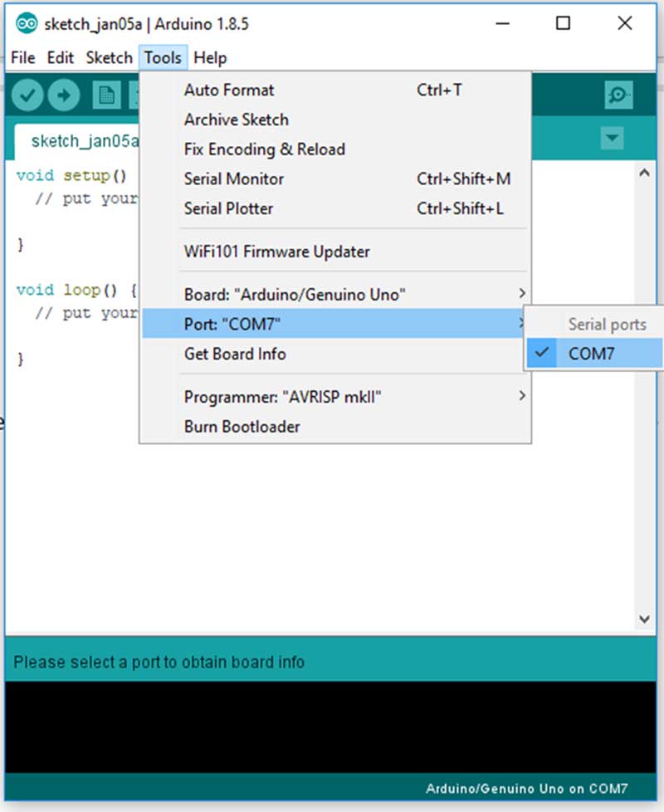
Task: Select Archive Sketch menu entry
Action: tap(235, 120)
